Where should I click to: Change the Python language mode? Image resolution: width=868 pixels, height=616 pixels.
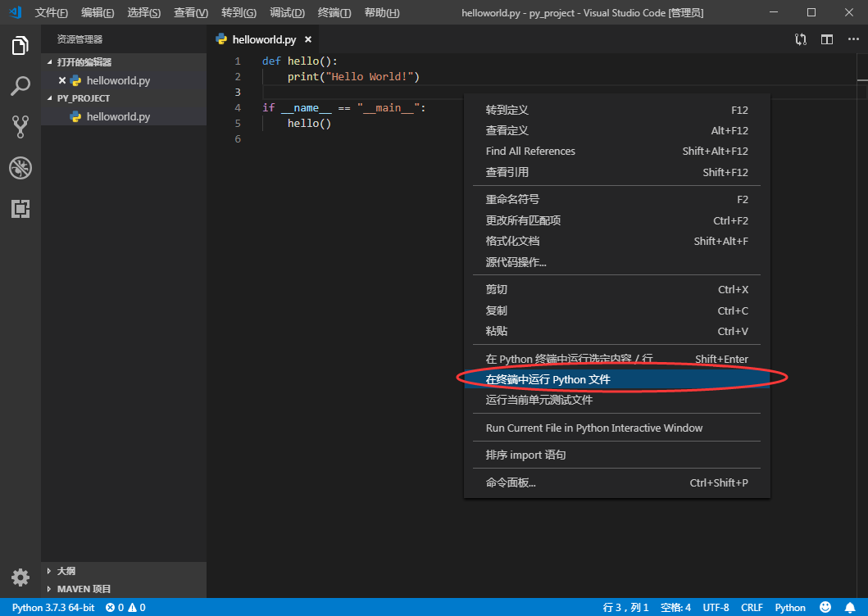tap(790, 607)
